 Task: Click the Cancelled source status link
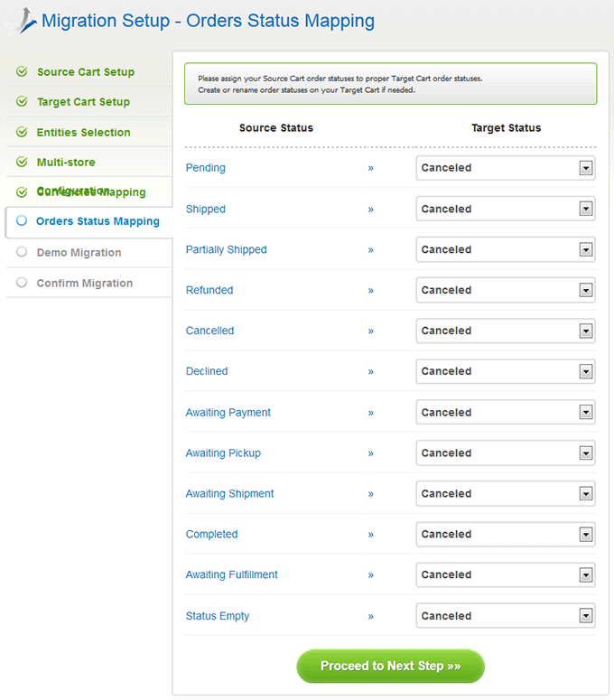pyautogui.click(x=209, y=331)
